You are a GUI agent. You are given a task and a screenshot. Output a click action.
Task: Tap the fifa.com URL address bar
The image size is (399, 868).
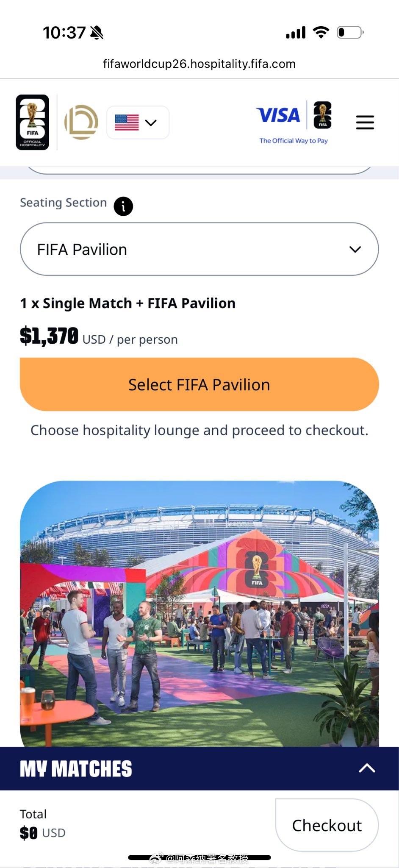click(x=199, y=64)
